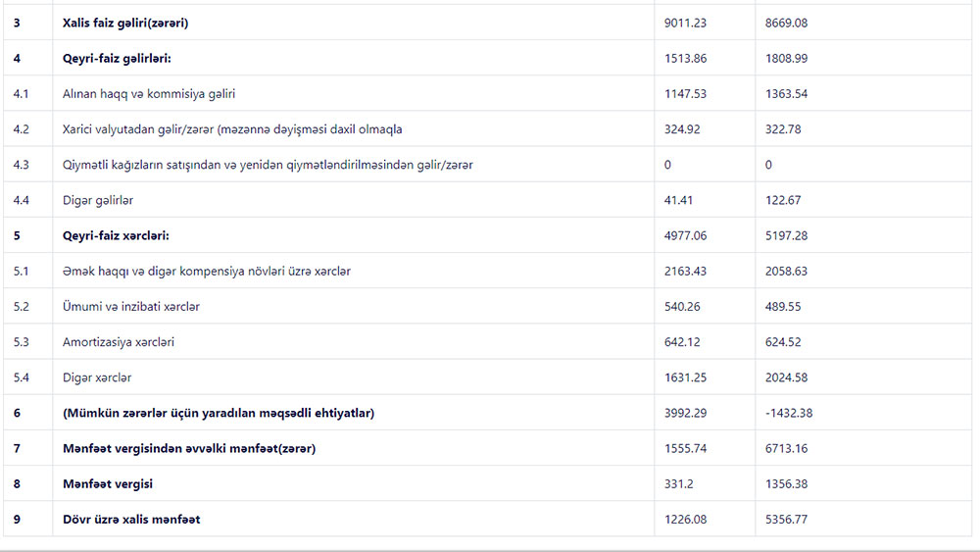The width and height of the screenshot is (980, 552).
Task: Click the 'Qiymətli kağızların satışından' row label
Action: (x=268, y=165)
